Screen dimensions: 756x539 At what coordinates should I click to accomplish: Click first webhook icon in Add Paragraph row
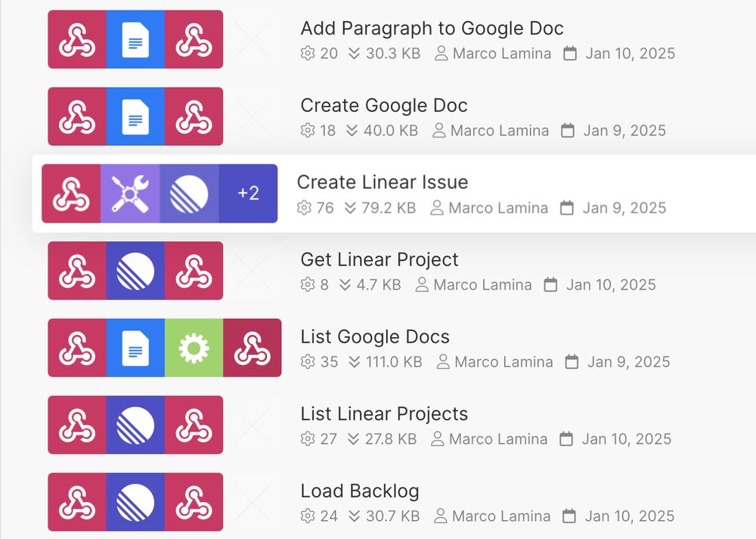pyautogui.click(x=77, y=39)
